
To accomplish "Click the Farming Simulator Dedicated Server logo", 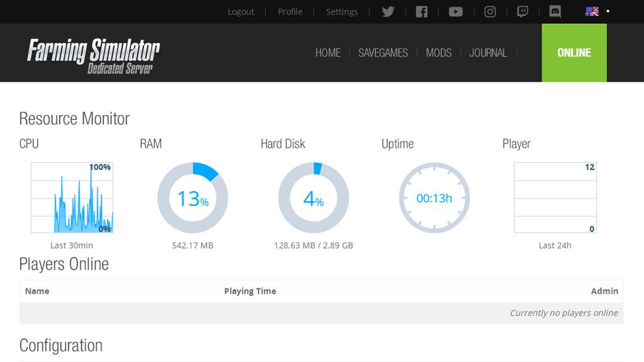I will point(93,55).
